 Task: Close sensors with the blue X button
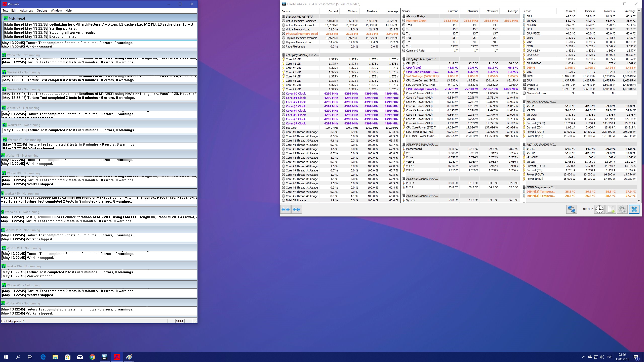pyautogui.click(x=634, y=209)
